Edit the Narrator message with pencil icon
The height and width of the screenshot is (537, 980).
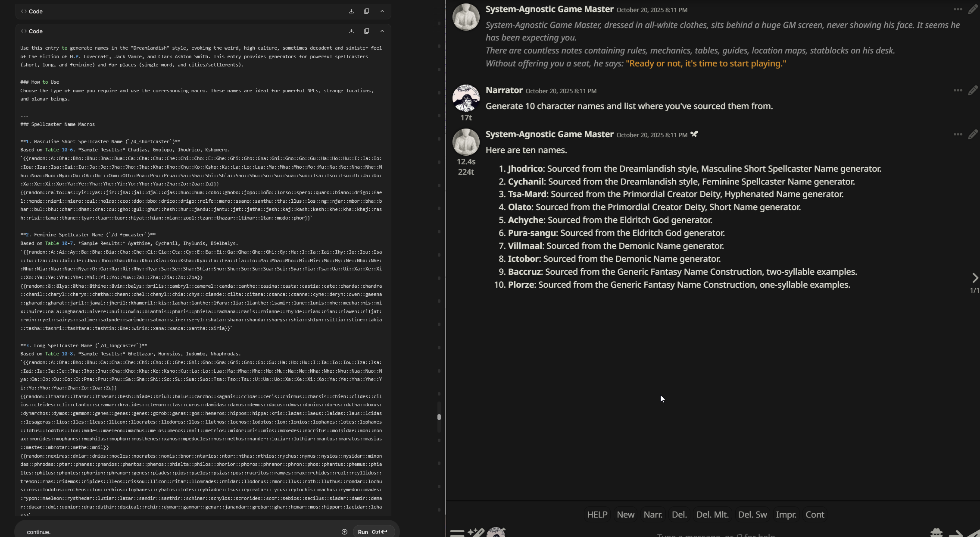pyautogui.click(x=972, y=91)
